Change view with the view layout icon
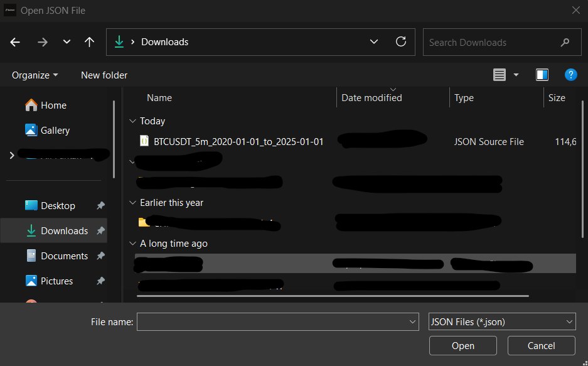Viewport: 588px width, 366px height. tap(499, 75)
